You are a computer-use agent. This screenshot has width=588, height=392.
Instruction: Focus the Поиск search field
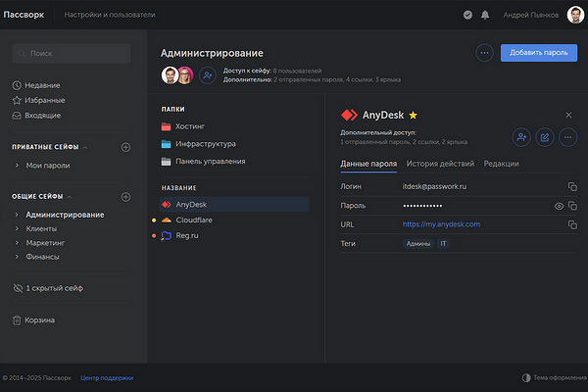pos(72,54)
